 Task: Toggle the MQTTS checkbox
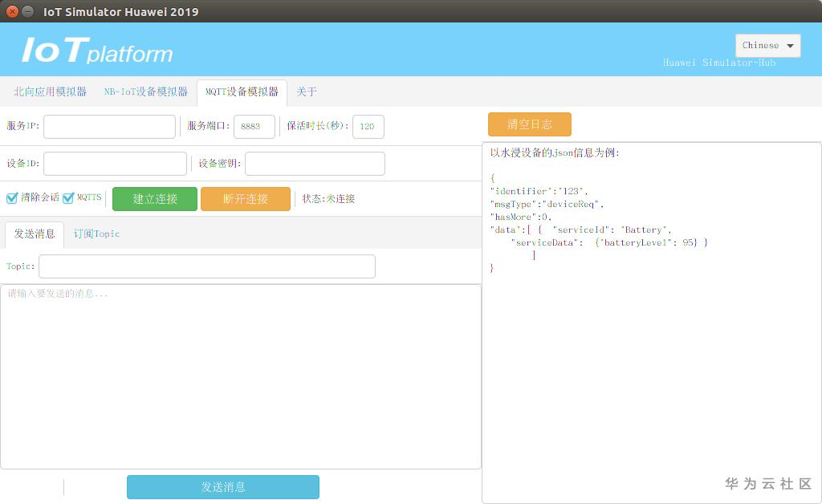point(68,198)
